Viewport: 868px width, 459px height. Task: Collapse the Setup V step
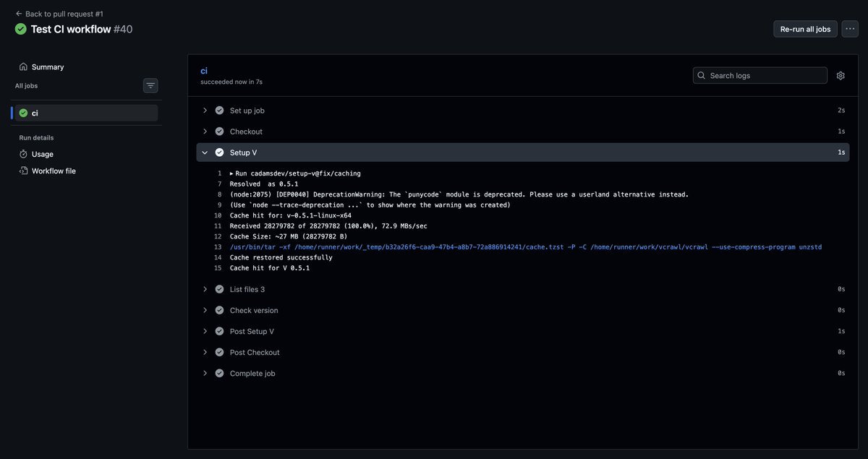(523, 153)
